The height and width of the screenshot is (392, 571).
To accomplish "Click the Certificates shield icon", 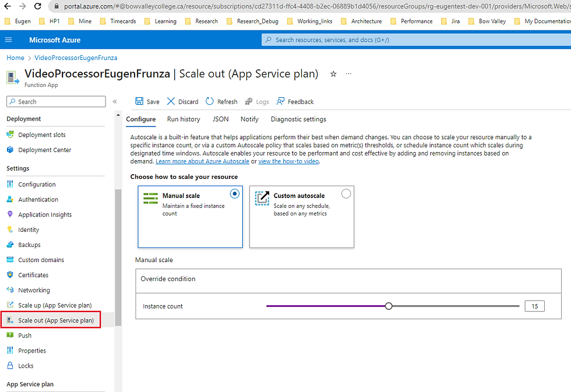I will pyautogui.click(x=10, y=275).
